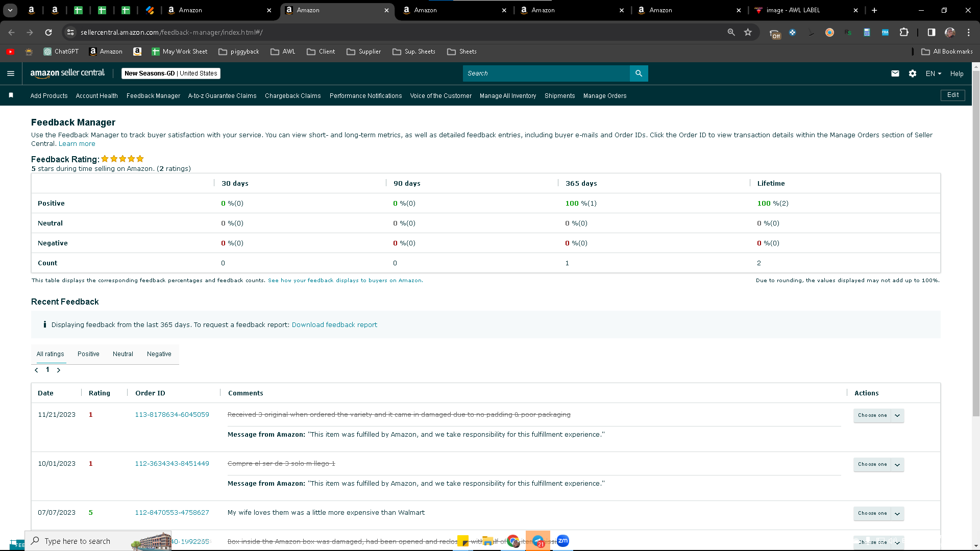The width and height of the screenshot is (980, 551).
Task: Open order 112-3634343-8451449
Action: [x=172, y=464]
